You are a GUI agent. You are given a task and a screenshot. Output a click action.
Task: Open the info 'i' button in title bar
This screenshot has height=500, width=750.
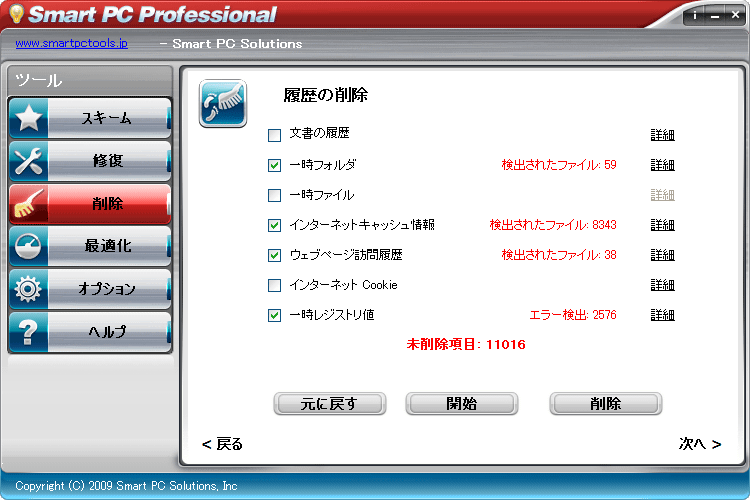click(695, 16)
